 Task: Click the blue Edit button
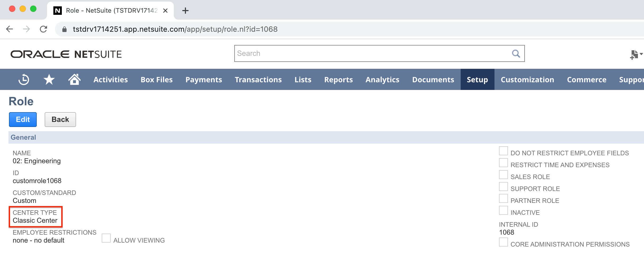pyautogui.click(x=23, y=120)
